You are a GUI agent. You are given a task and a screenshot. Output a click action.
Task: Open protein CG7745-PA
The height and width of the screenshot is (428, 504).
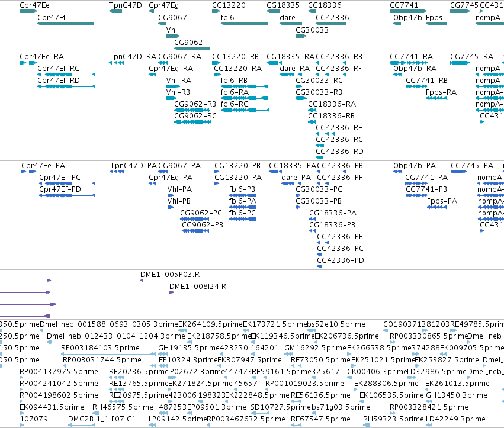(x=472, y=166)
